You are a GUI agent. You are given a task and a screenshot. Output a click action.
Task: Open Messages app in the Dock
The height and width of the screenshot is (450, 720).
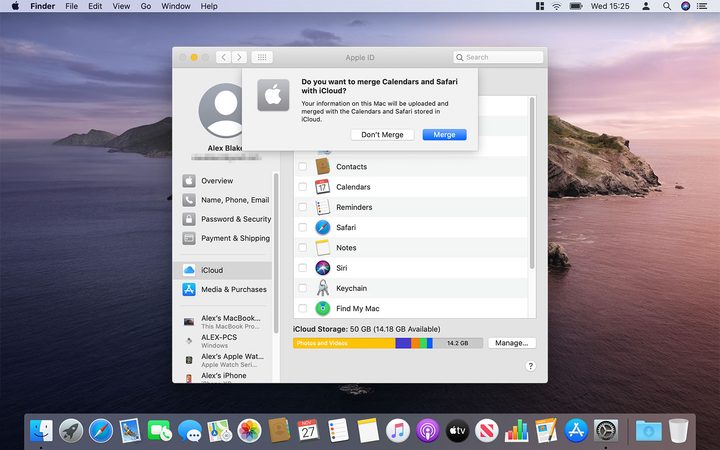190,431
